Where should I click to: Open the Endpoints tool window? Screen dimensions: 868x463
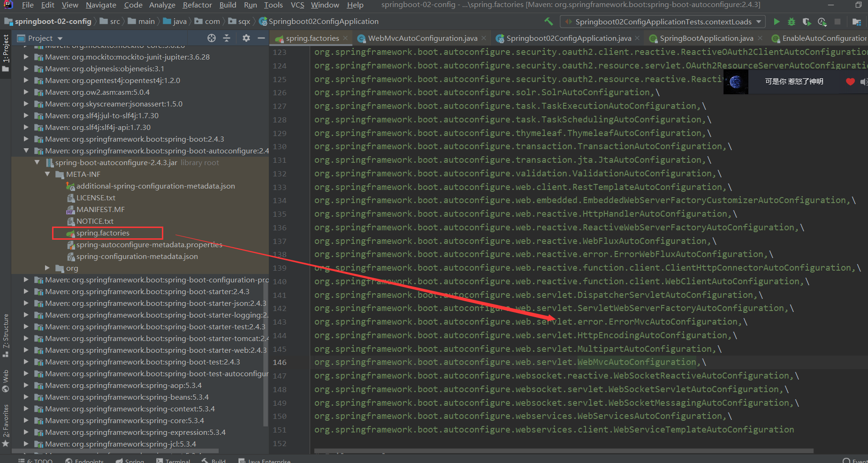click(84, 460)
